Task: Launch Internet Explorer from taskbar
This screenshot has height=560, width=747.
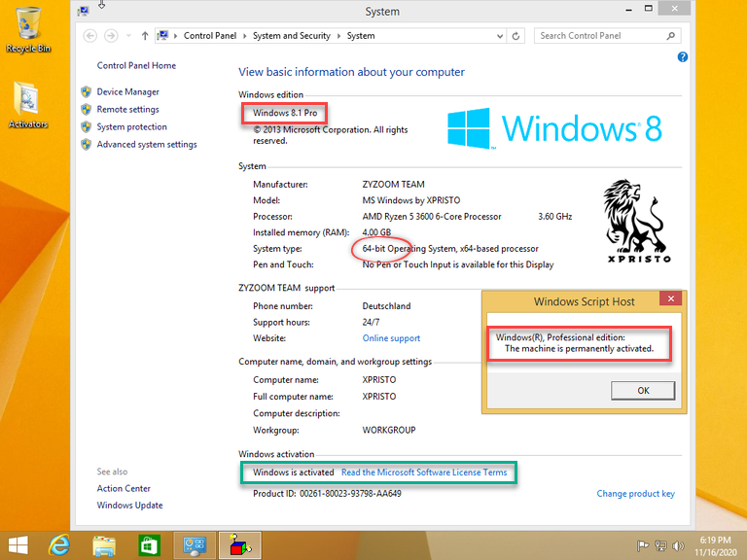Action: (x=59, y=545)
